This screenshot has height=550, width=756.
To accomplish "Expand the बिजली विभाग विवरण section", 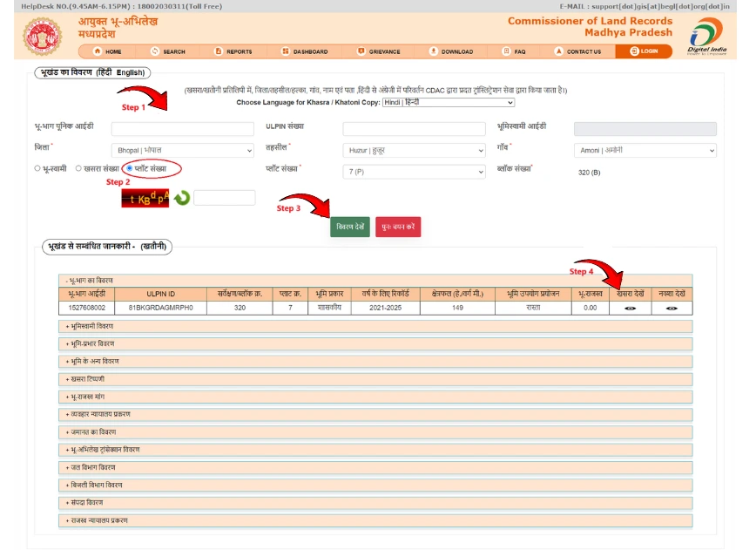I will click(x=375, y=485).
